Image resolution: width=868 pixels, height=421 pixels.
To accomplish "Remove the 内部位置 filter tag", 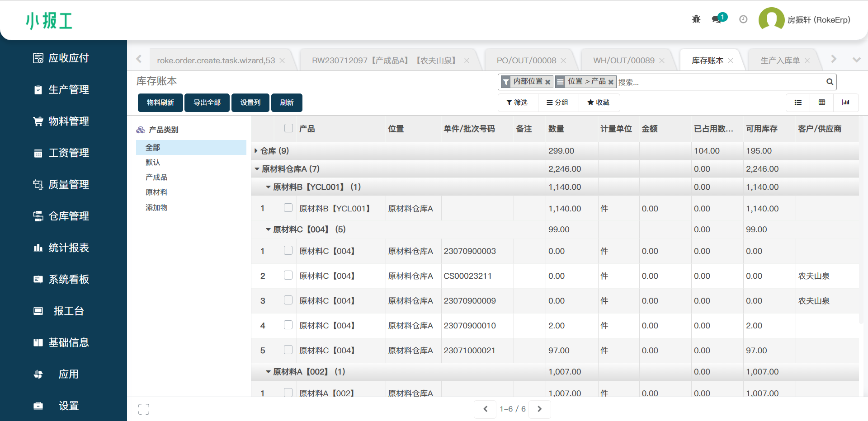I will (x=548, y=82).
